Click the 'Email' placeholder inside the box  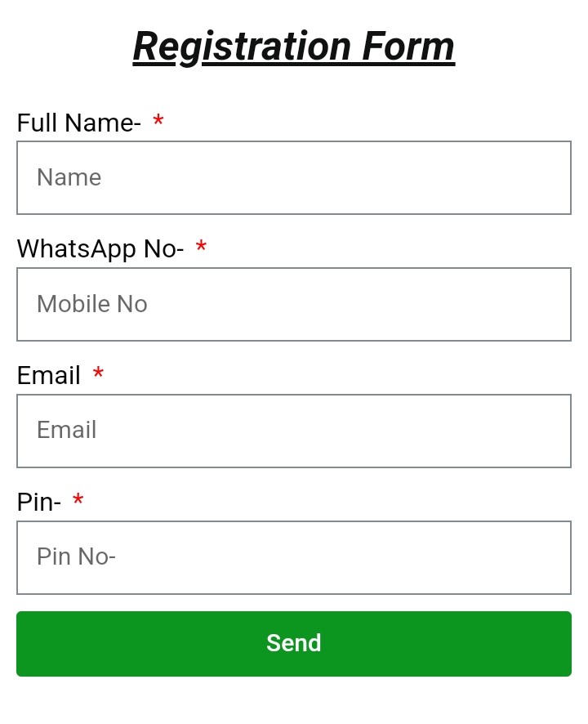click(x=67, y=430)
